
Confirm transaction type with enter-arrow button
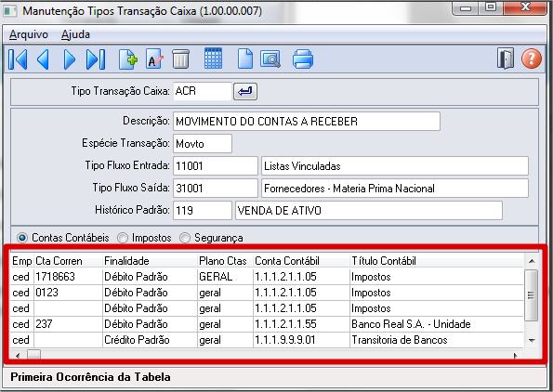tap(245, 92)
